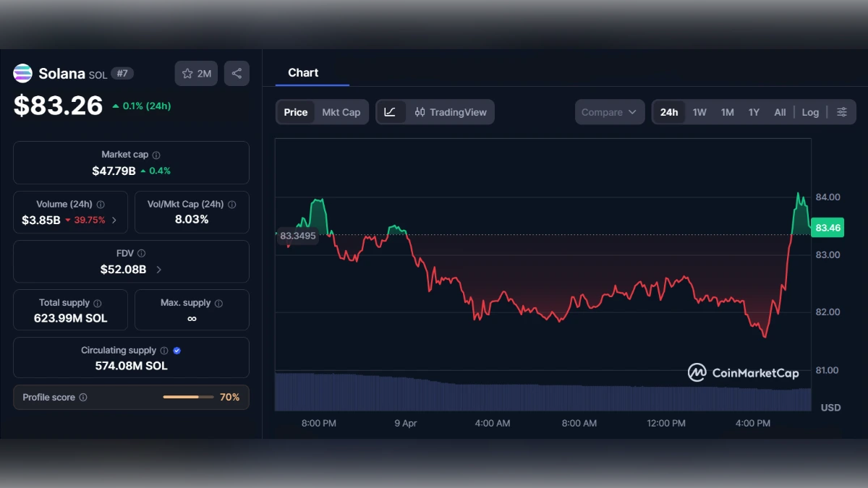Switch to the All timeframe tab
This screenshot has width=868, height=488.
(x=780, y=112)
